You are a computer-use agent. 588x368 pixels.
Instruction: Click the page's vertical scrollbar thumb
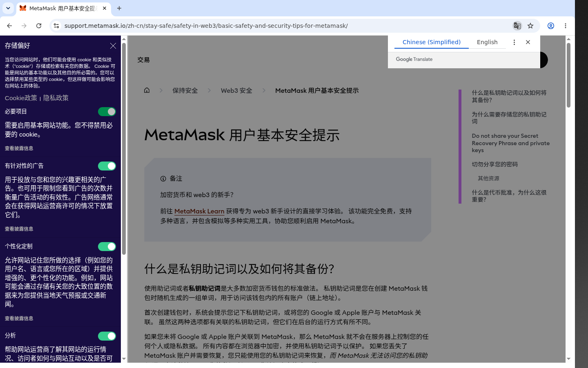(568, 75)
